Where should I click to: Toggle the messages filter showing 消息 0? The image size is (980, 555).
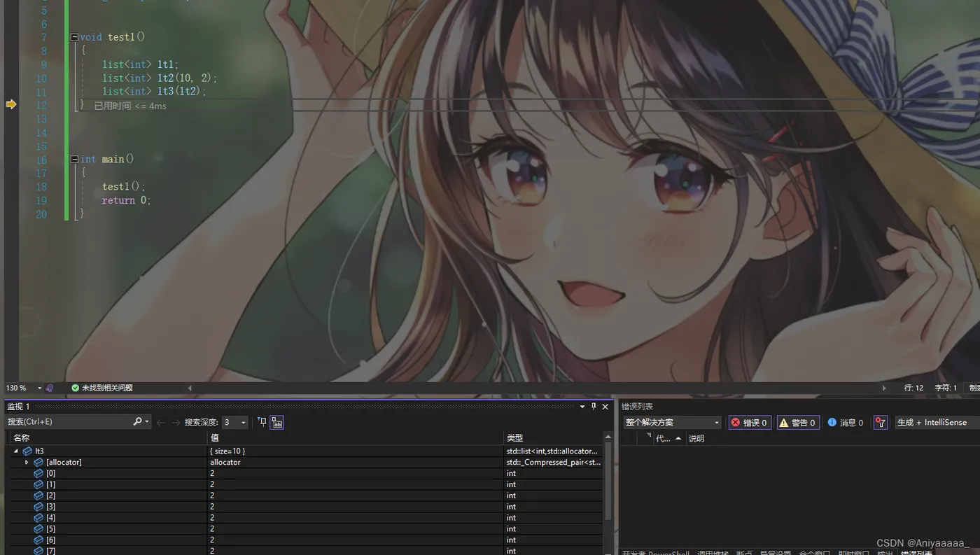[846, 423]
